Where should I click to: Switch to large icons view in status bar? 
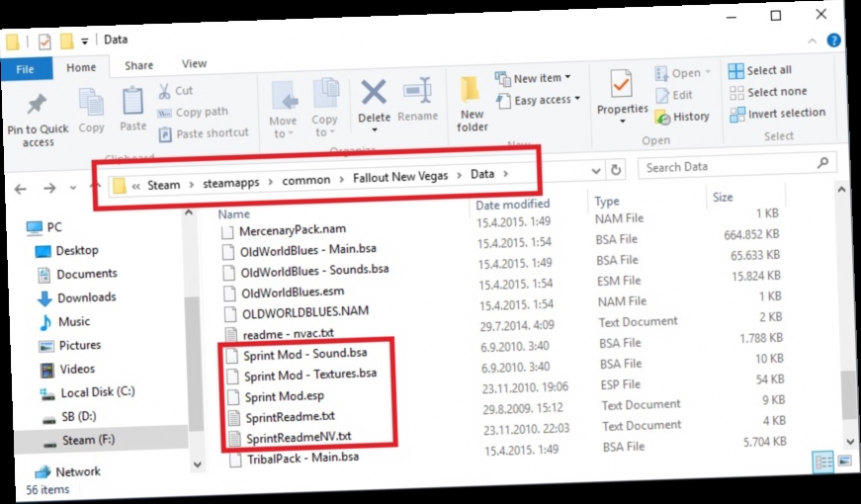tap(844, 460)
